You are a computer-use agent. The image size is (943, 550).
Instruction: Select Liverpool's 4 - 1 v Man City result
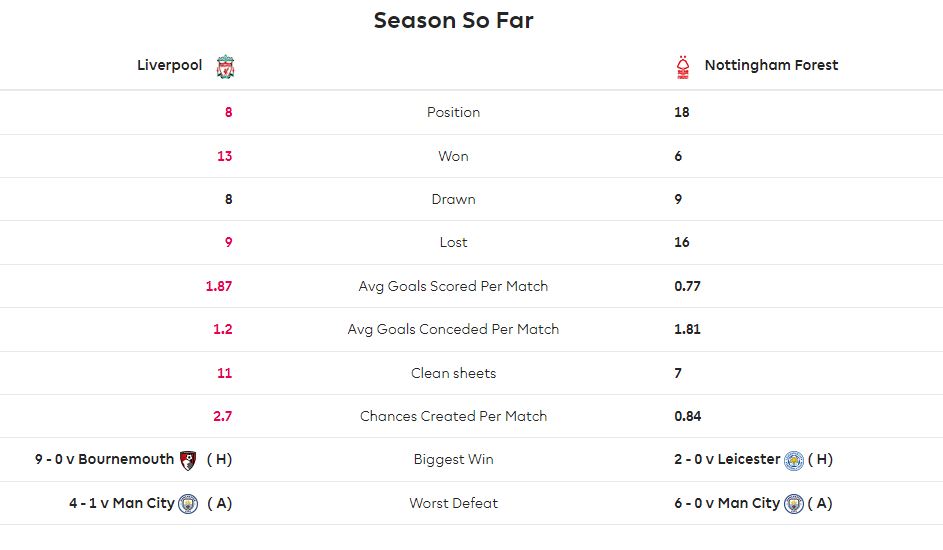pos(121,503)
